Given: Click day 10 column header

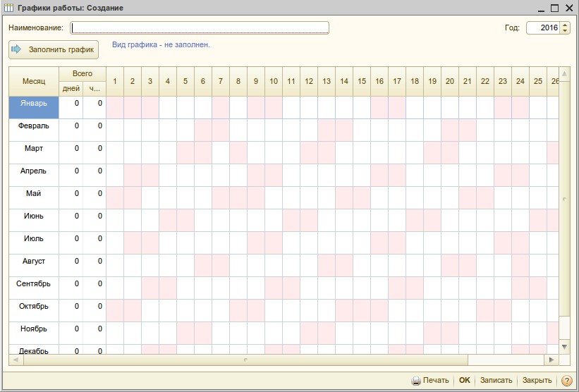Looking at the screenshot, I should click(x=274, y=81).
